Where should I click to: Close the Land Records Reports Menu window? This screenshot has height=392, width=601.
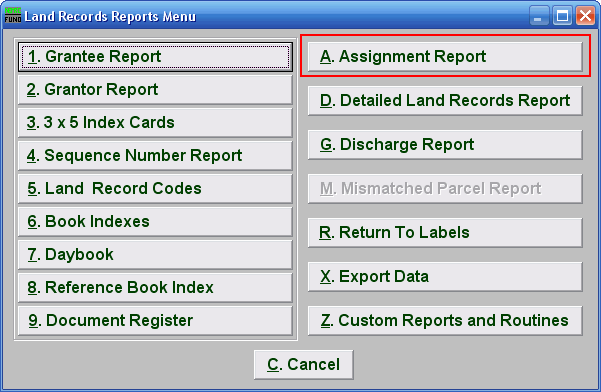click(x=585, y=16)
